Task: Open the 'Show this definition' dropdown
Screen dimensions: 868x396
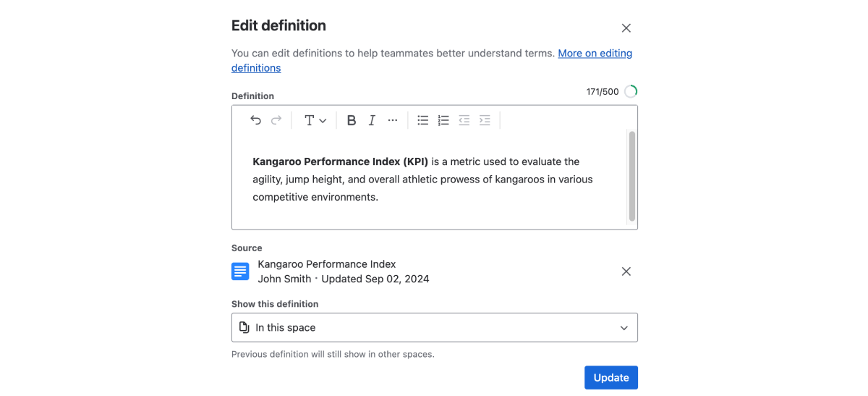Action: [x=435, y=327]
